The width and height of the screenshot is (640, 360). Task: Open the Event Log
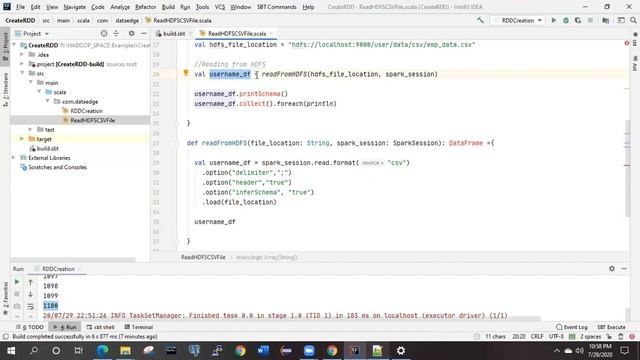click(x=572, y=327)
